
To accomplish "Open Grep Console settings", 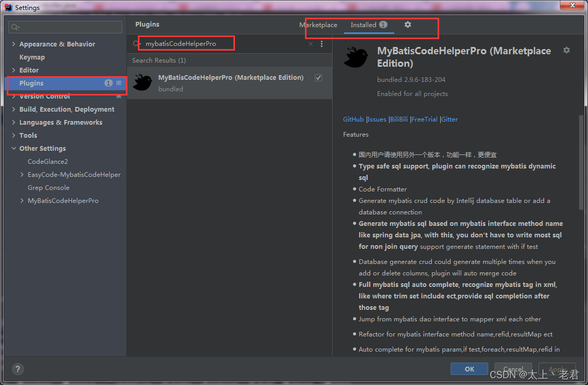I will click(x=49, y=188).
